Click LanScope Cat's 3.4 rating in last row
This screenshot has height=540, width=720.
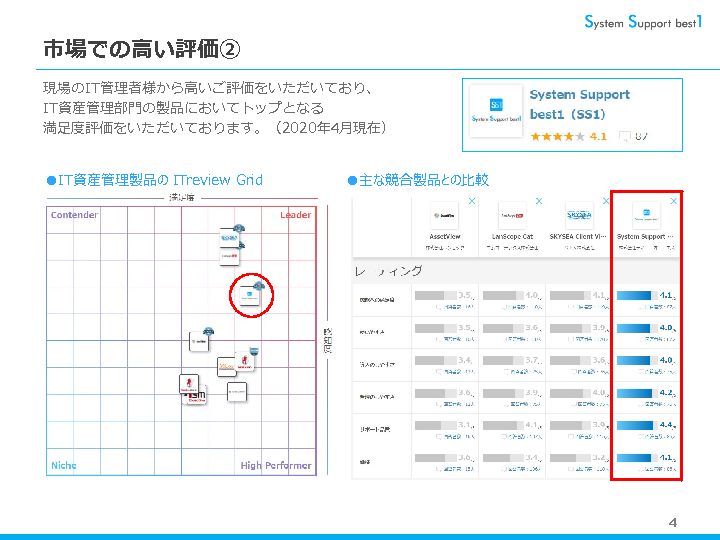point(532,458)
